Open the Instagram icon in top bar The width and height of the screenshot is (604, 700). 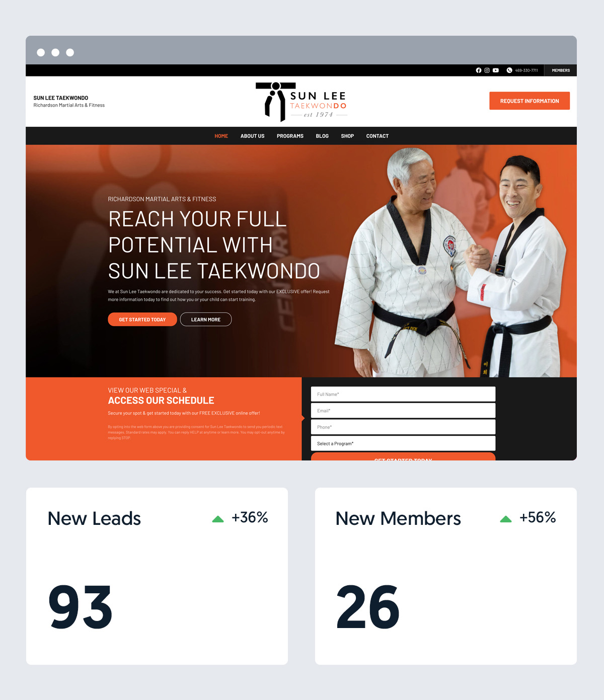(487, 70)
